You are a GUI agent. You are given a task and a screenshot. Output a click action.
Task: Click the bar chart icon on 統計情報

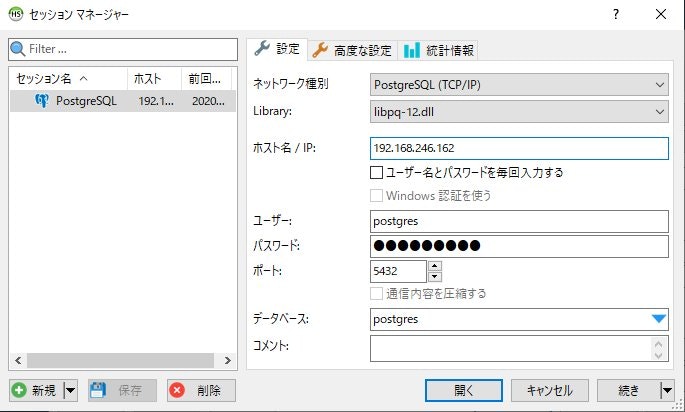click(412, 50)
